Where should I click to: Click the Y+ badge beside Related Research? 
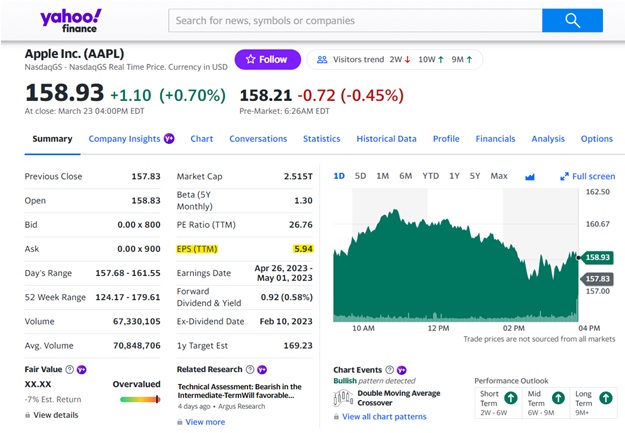262,369
